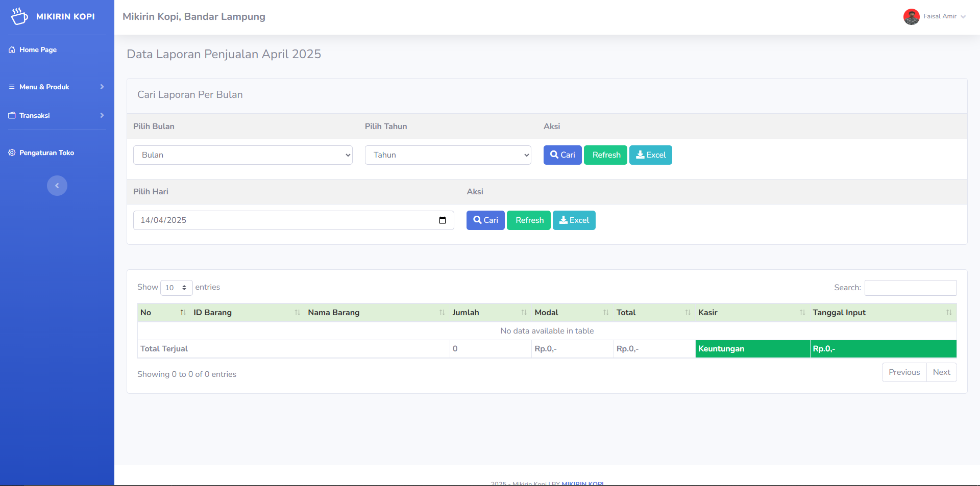Screen dimensions: 980x486
Task: Click the Keuntungan profit cell
Action: 753,349
